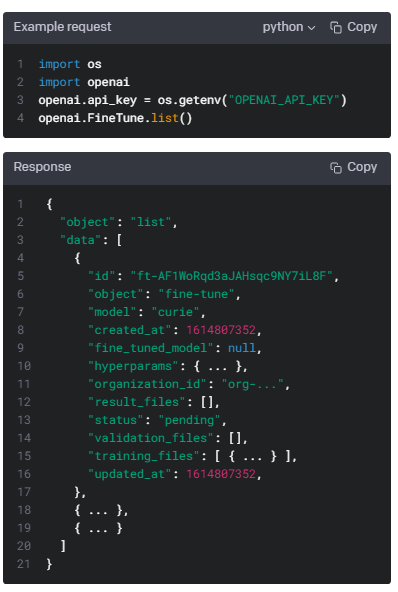Copy the Response JSON
Viewport: 398px width, 592px height.
[353, 167]
